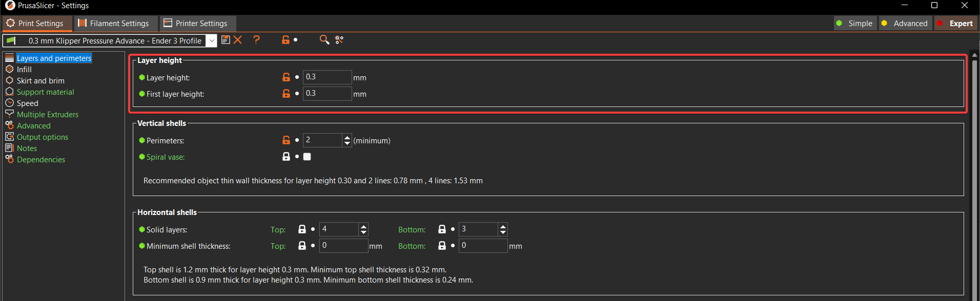Open the print profile preset dropdown

(x=212, y=41)
